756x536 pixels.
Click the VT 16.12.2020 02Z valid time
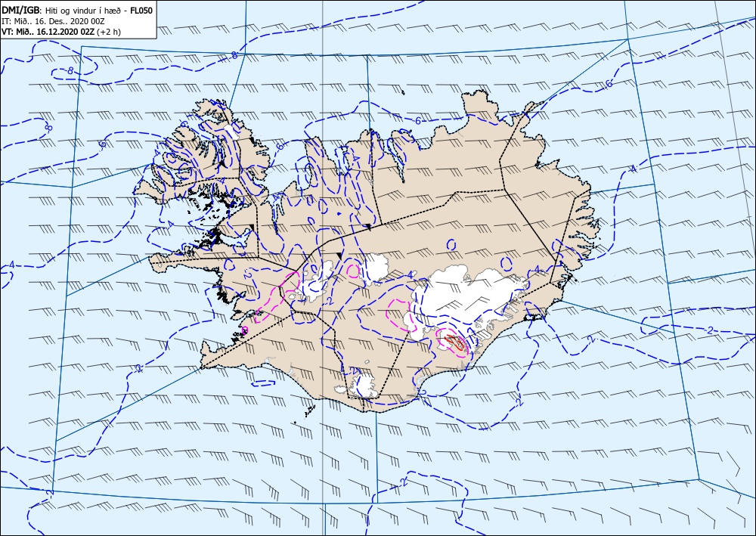(x=48, y=32)
